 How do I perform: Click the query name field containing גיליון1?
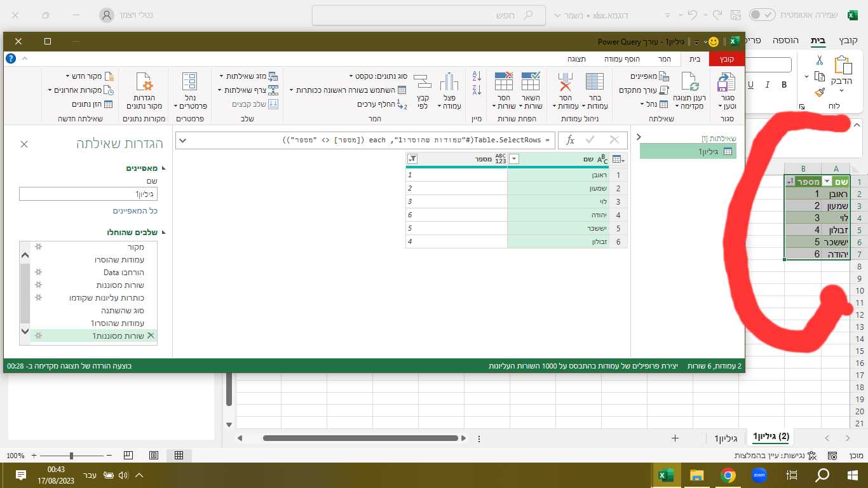click(88, 194)
